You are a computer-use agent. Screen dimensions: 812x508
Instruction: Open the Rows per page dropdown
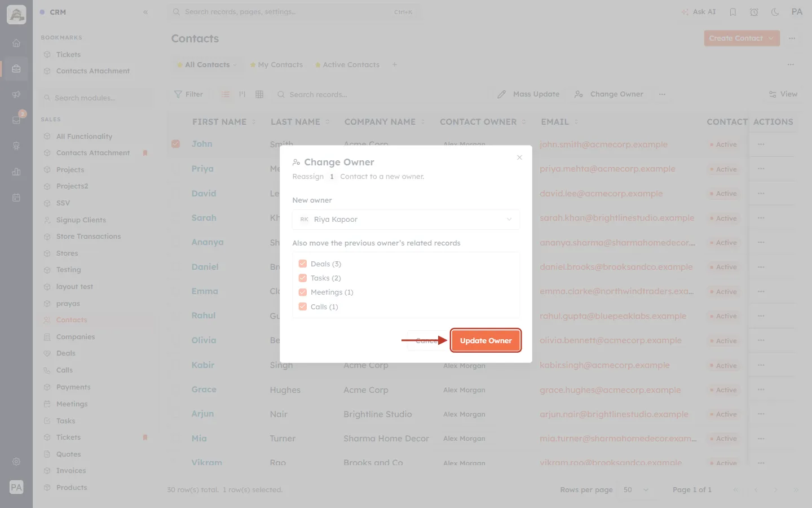[x=636, y=490]
